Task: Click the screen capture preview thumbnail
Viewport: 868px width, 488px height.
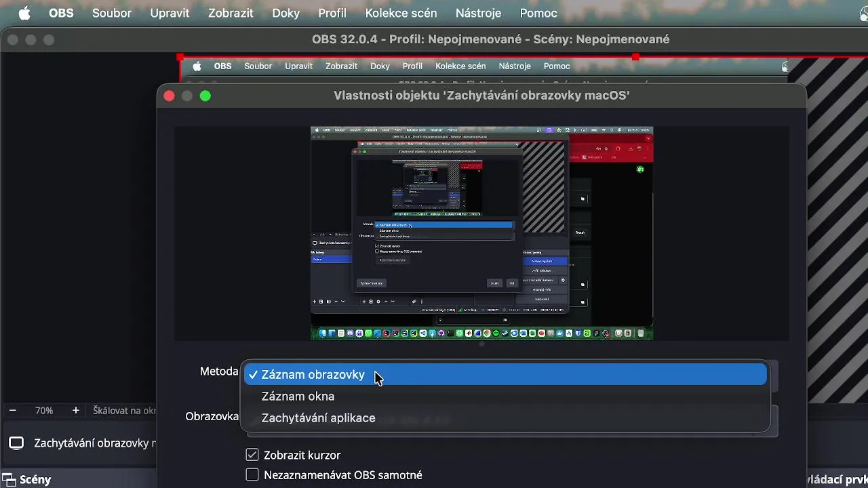Action: pyautogui.click(x=481, y=232)
